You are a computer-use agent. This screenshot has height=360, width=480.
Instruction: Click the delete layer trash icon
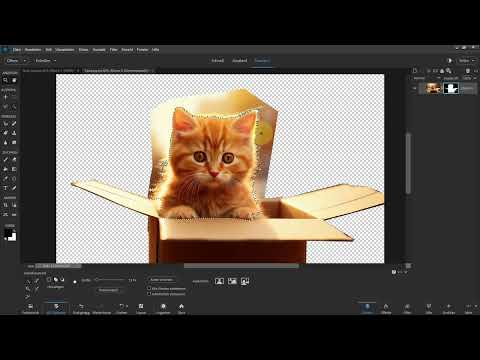[468, 70]
